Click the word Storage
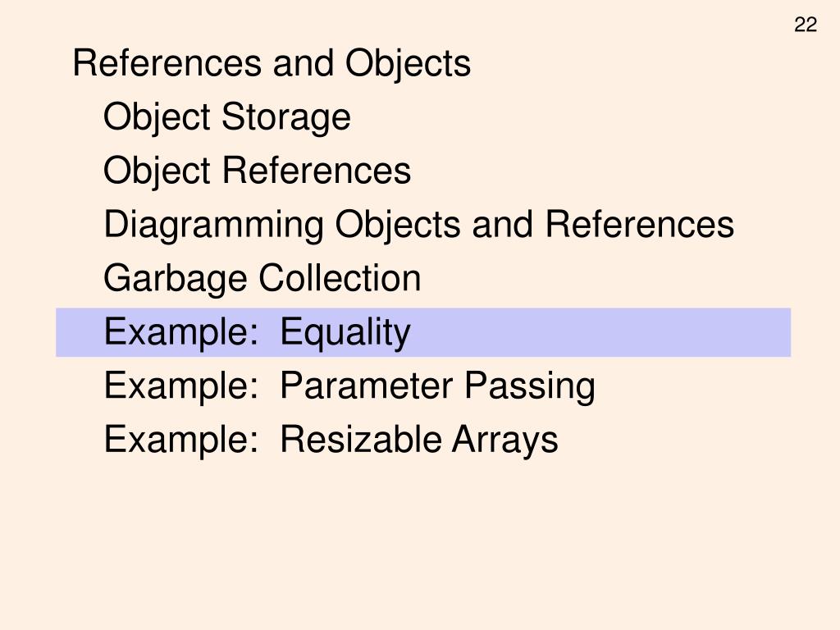Image resolution: width=840 pixels, height=630 pixels. [286, 117]
